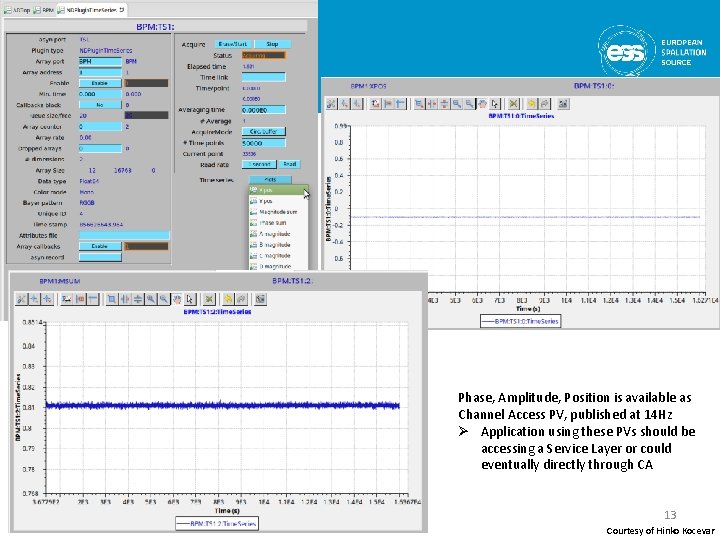
Task: Toggle Callbacks block No setting
Action: click(x=100, y=105)
